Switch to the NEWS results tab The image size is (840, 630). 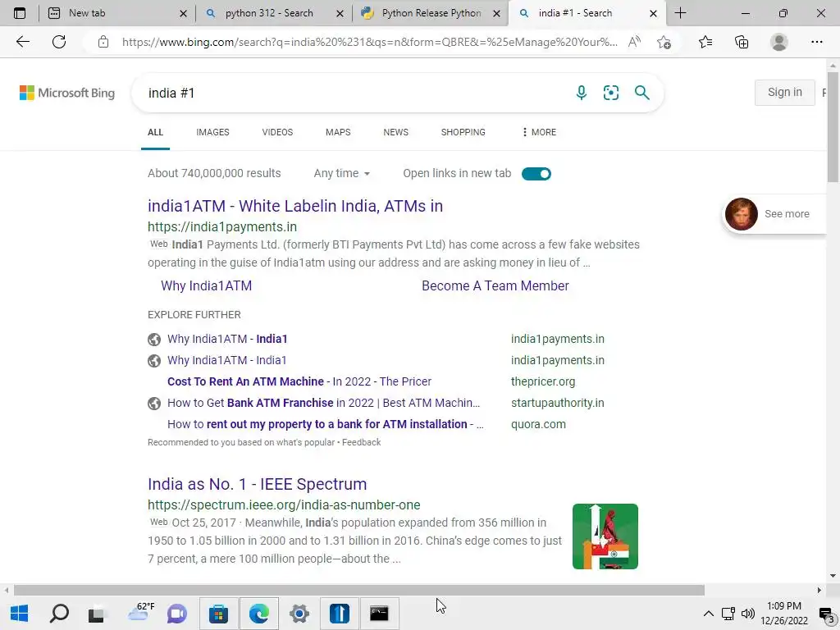pyautogui.click(x=396, y=132)
